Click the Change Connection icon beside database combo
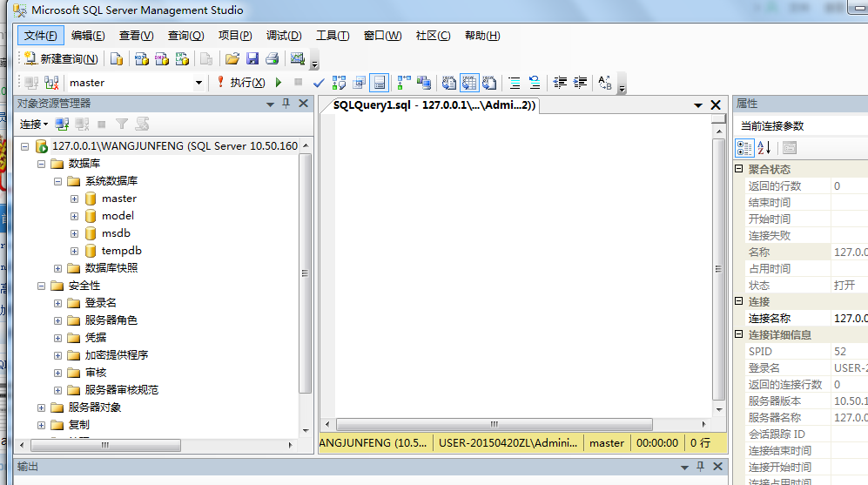The width and height of the screenshot is (868, 485). (51, 83)
